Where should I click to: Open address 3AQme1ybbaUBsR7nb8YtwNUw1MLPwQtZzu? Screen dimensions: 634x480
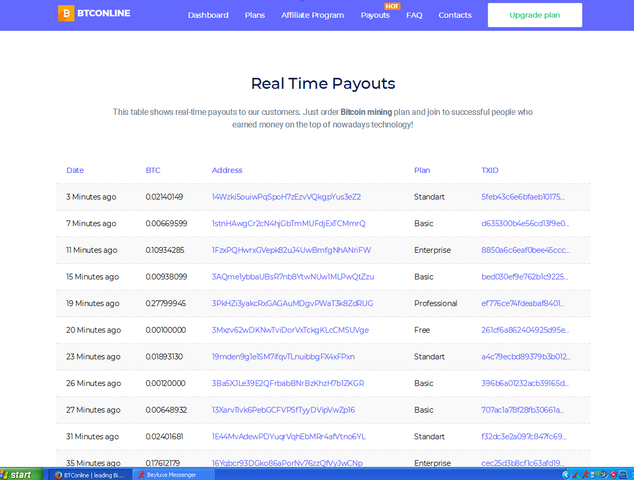coord(293,277)
